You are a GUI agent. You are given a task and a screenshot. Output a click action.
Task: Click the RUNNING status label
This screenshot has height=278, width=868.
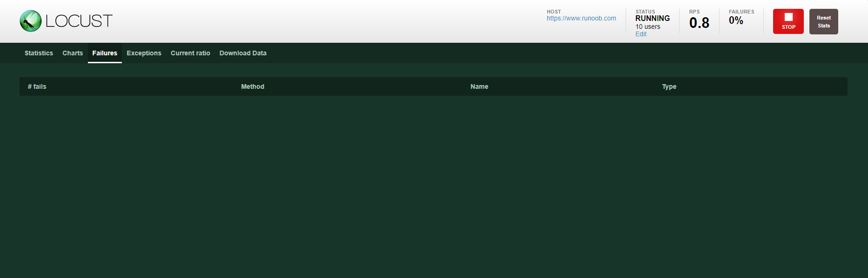coord(653,18)
